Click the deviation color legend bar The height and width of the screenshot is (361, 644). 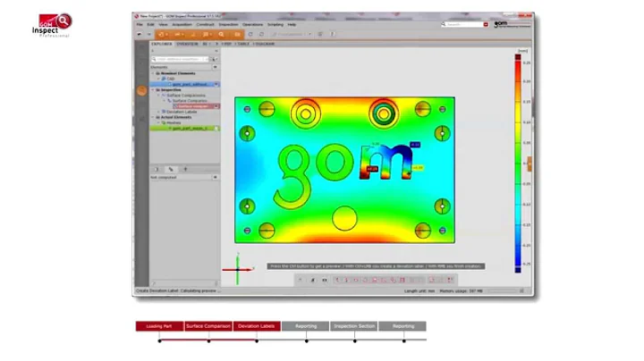(x=518, y=164)
